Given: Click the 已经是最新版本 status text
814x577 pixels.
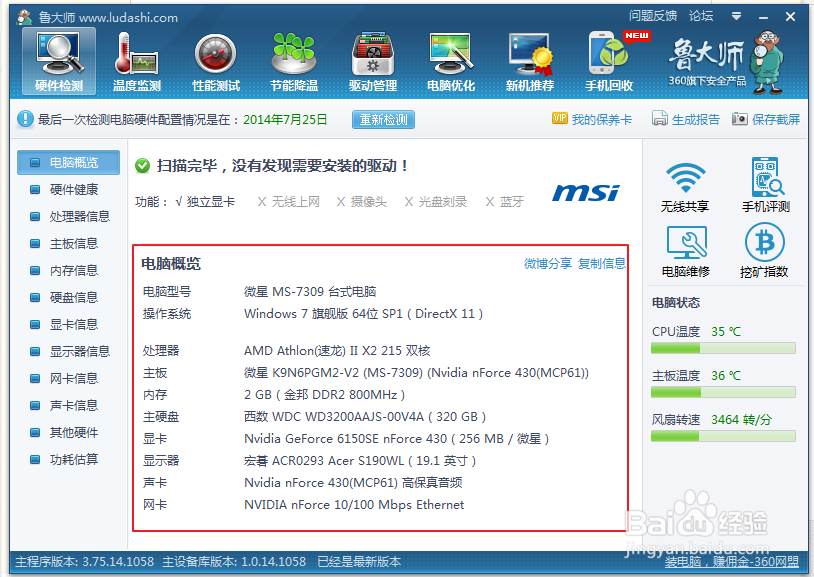Looking at the screenshot, I should (x=359, y=561).
